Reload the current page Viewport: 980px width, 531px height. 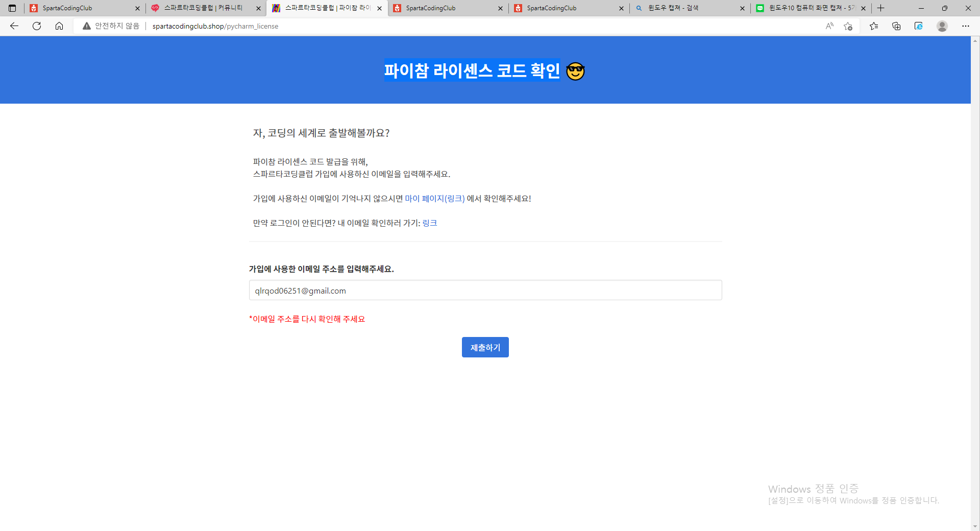click(37, 26)
